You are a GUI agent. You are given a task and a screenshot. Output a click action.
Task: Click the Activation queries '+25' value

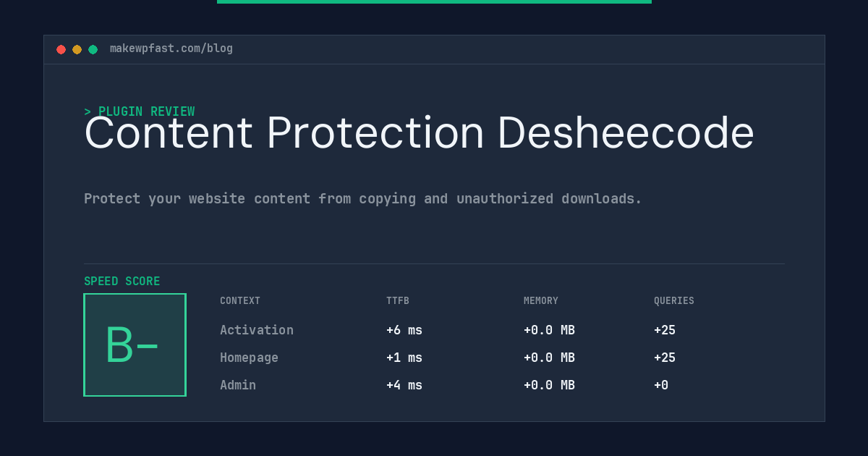pos(665,330)
